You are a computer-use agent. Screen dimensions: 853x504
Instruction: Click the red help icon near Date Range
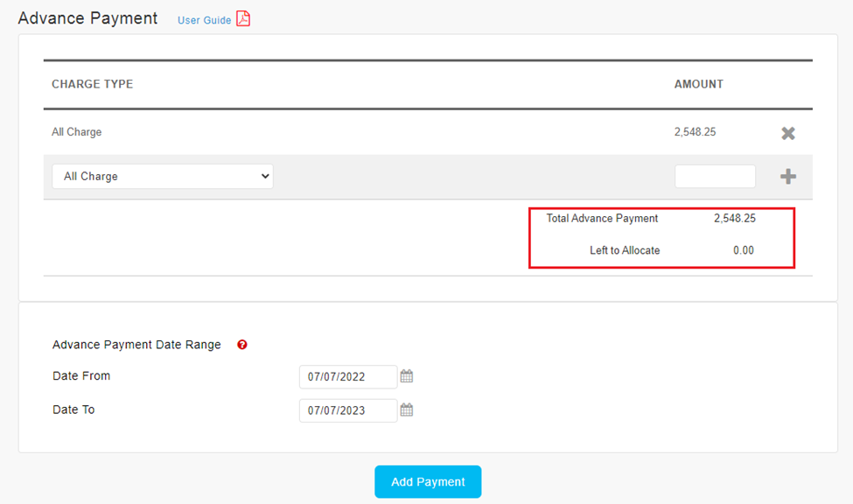(242, 345)
